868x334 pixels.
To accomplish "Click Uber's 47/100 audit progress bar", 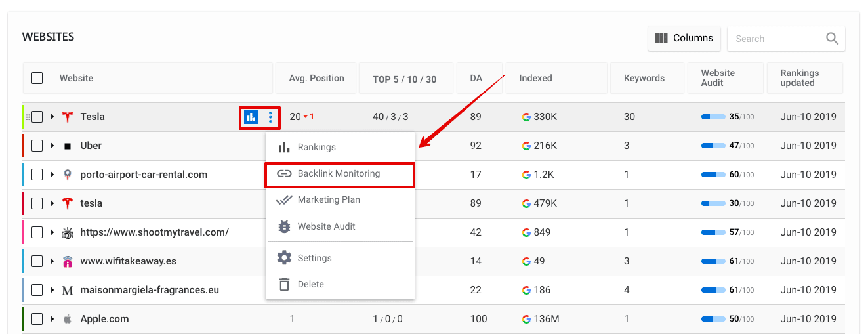I will tap(713, 146).
